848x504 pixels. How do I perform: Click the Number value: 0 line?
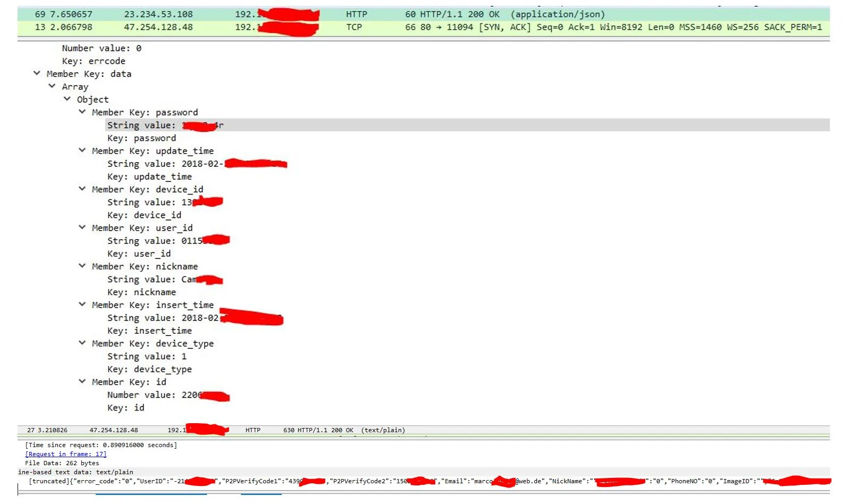tap(102, 48)
